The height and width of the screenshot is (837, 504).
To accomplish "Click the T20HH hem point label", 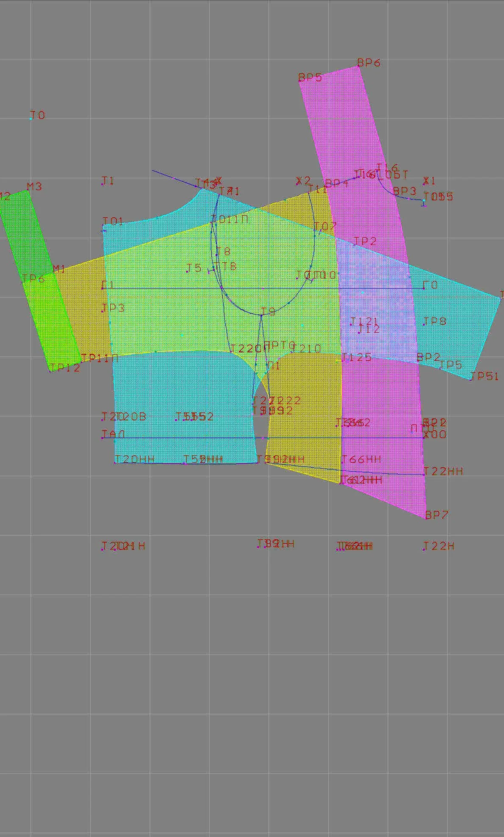I will click(134, 459).
